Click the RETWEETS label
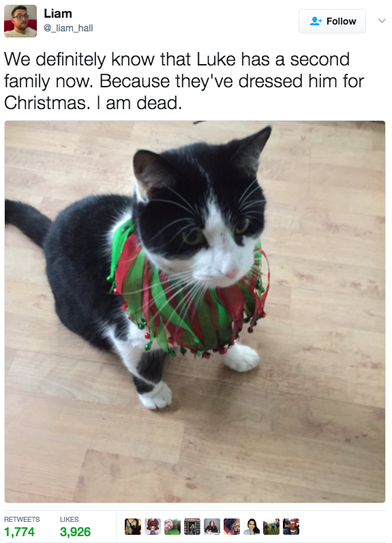The image size is (392, 543). click(x=22, y=519)
